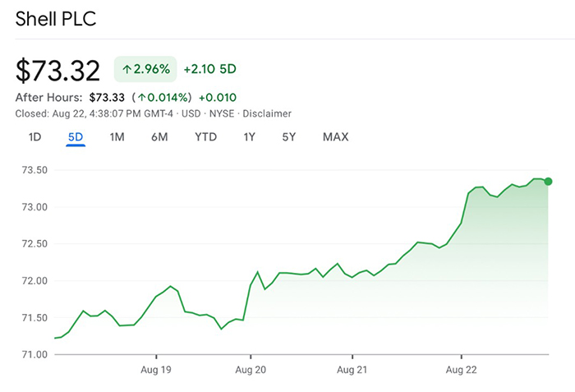Switch chart to 1M range

pyautogui.click(x=117, y=137)
